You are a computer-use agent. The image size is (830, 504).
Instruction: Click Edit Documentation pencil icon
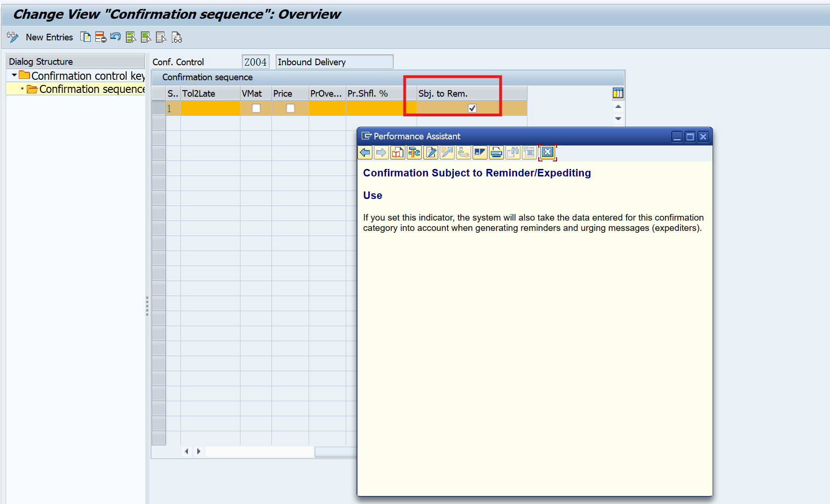(431, 152)
